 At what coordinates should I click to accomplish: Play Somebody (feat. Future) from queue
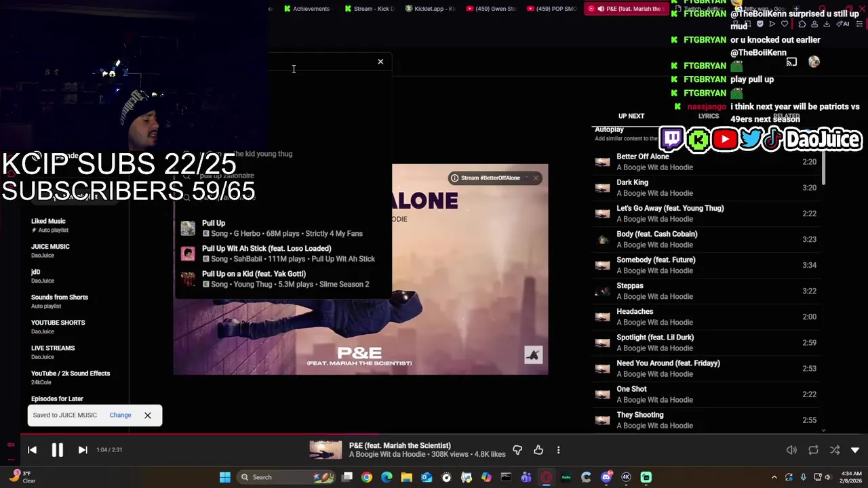pyautogui.click(x=706, y=265)
